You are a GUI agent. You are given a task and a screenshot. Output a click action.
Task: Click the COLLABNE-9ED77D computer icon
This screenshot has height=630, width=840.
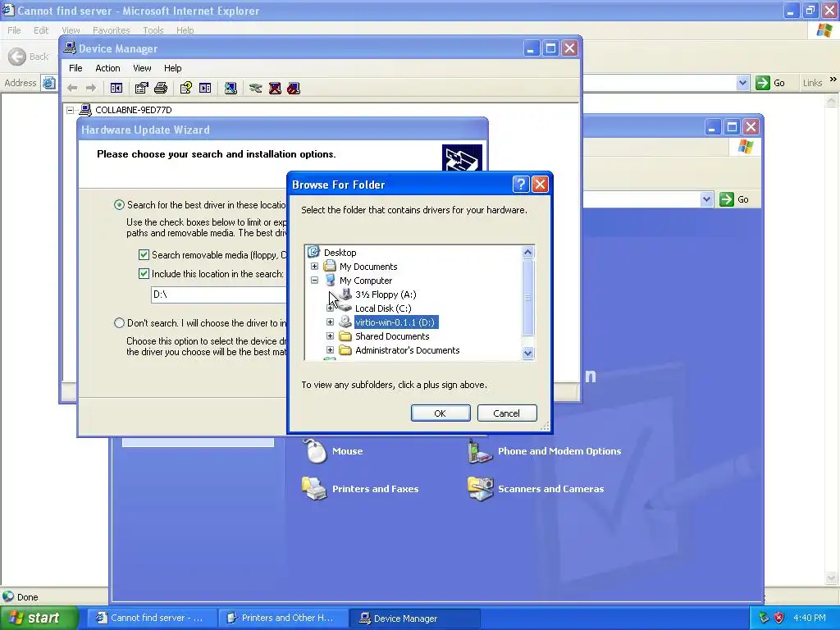pyautogui.click(x=85, y=110)
